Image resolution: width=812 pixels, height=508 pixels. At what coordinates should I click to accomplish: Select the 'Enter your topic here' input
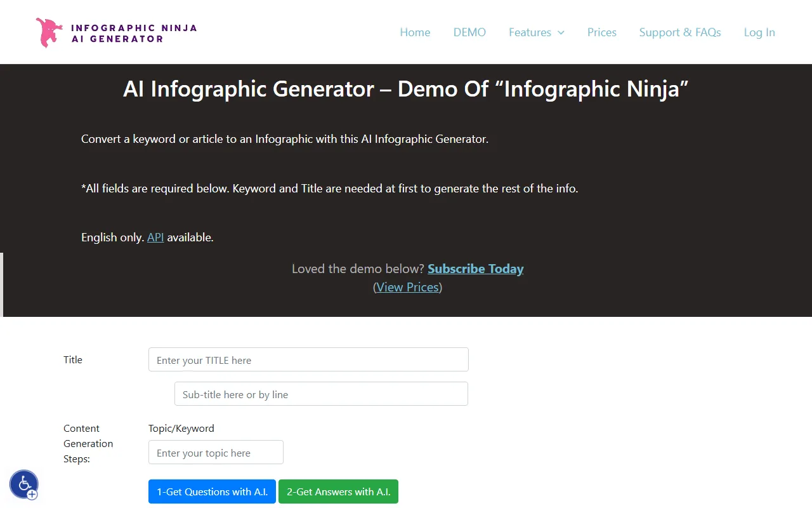click(216, 452)
